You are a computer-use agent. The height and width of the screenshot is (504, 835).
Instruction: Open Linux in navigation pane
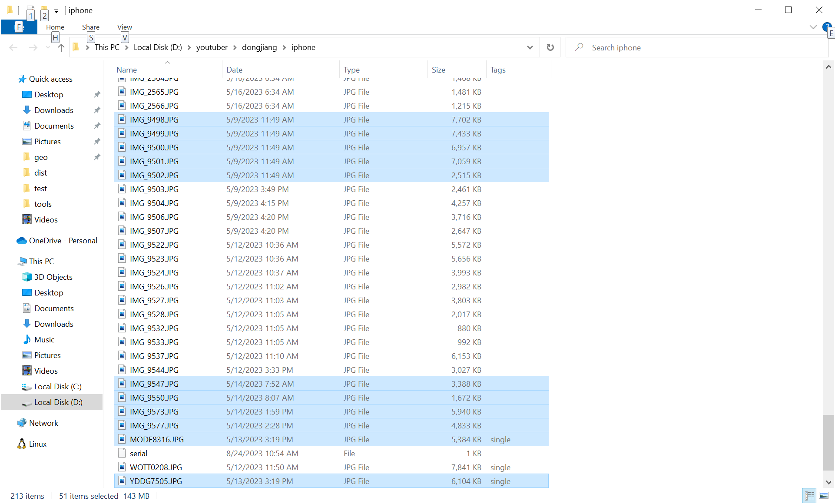click(37, 444)
